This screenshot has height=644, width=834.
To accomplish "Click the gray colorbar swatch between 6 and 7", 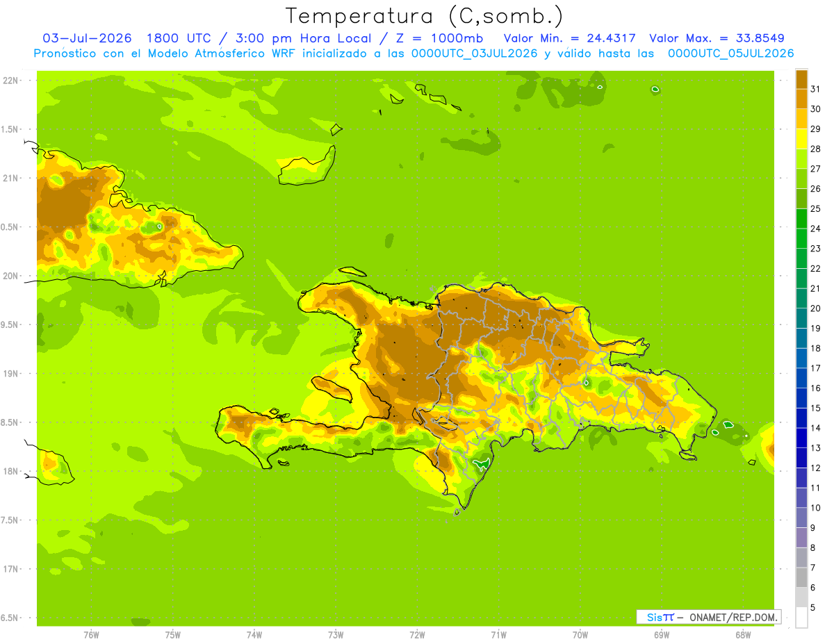I will tap(801, 577).
